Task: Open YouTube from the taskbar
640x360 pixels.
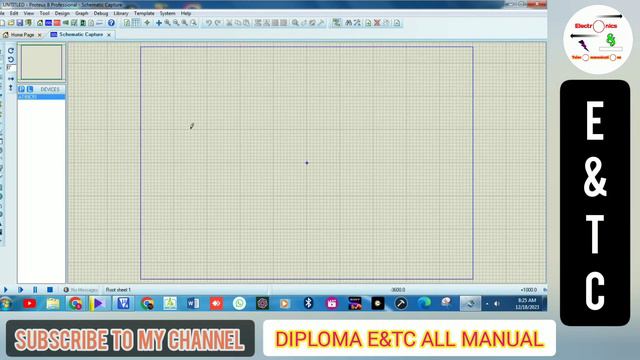Action: (29, 304)
